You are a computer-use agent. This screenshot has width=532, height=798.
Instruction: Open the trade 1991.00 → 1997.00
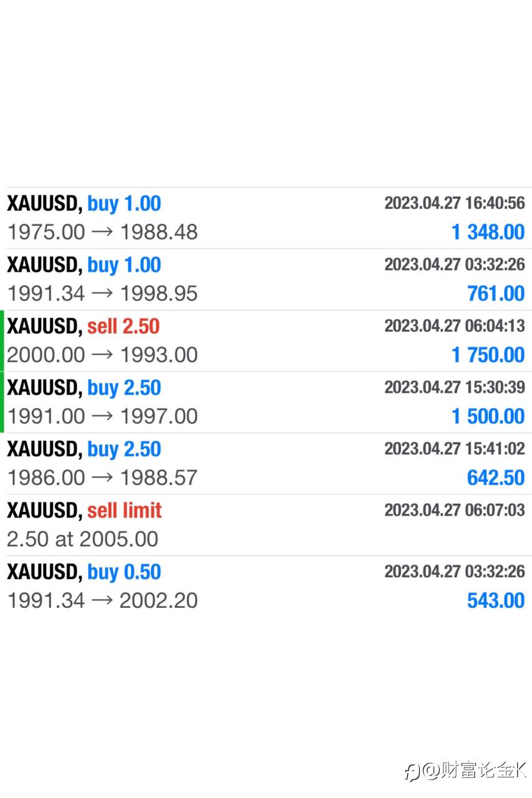102,416
